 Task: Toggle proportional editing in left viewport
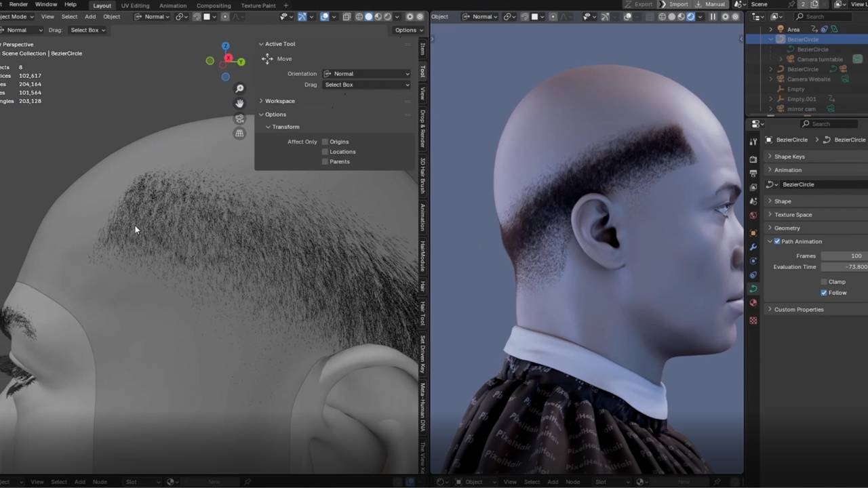click(225, 16)
